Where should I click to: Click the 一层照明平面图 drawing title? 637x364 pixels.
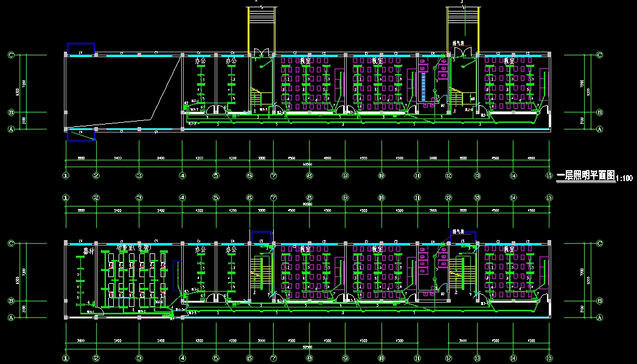point(585,176)
